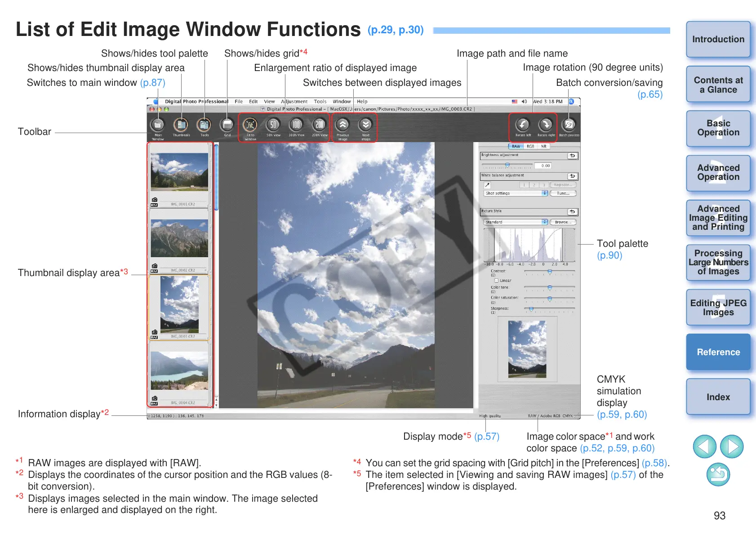Open the File menu
This screenshot has height=535, width=756.
coord(239,102)
